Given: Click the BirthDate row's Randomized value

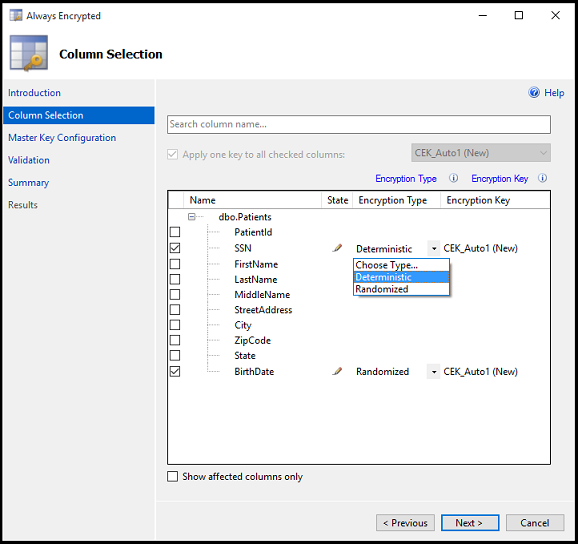Looking at the screenshot, I should pyautogui.click(x=382, y=372).
